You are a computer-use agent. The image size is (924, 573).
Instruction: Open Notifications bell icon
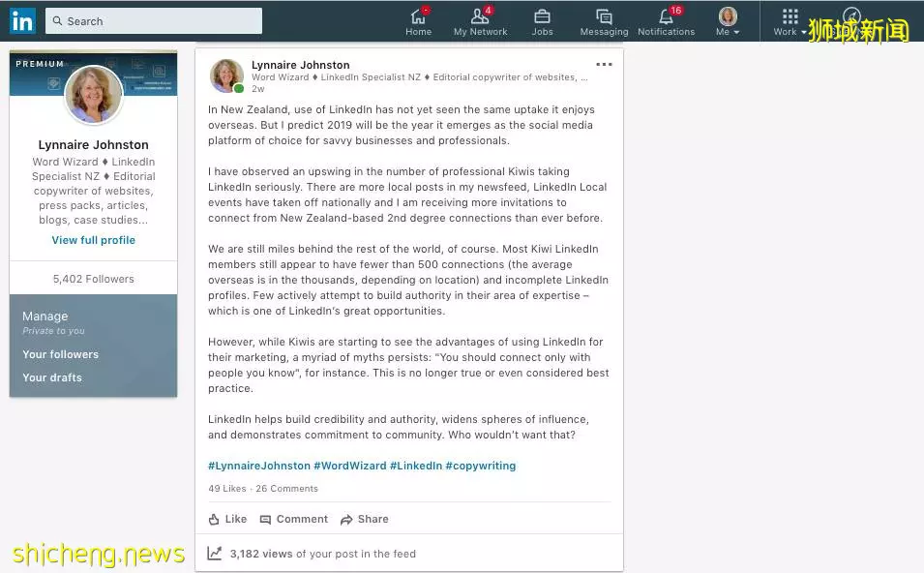666,16
